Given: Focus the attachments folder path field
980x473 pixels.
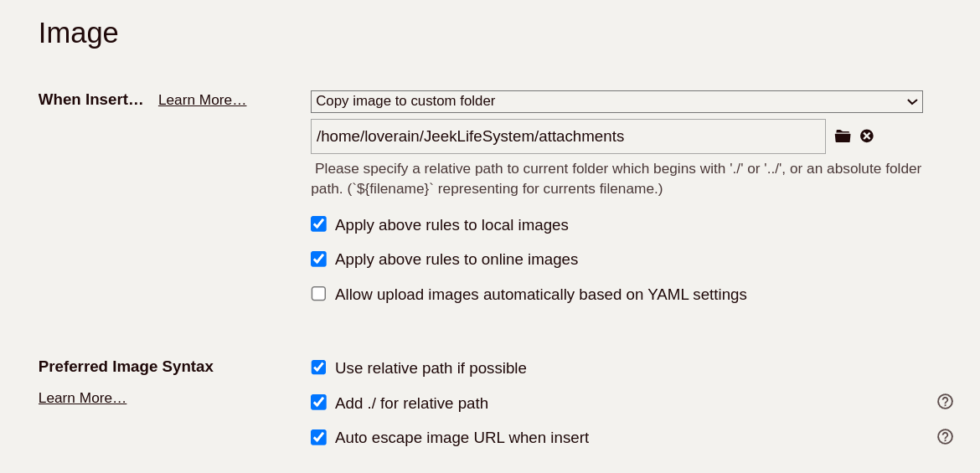Looking at the screenshot, I should coord(567,136).
